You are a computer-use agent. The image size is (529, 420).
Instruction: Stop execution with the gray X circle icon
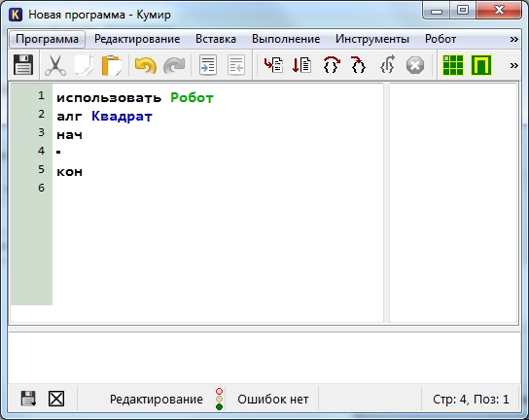[x=415, y=65]
